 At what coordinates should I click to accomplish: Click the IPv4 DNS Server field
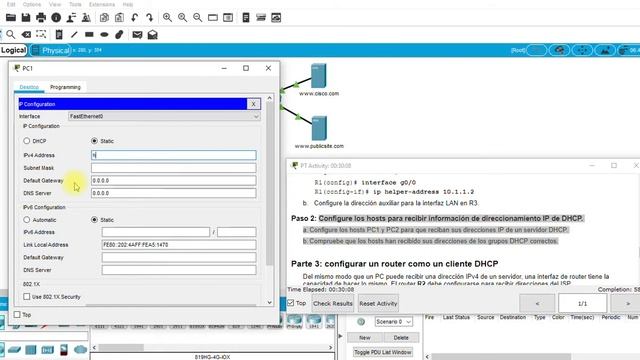pos(174,193)
